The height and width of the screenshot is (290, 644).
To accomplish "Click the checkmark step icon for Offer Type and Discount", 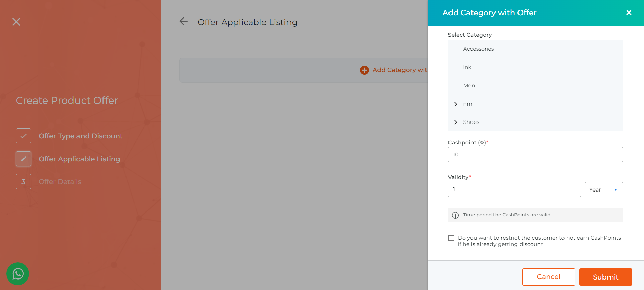I will click(23, 136).
